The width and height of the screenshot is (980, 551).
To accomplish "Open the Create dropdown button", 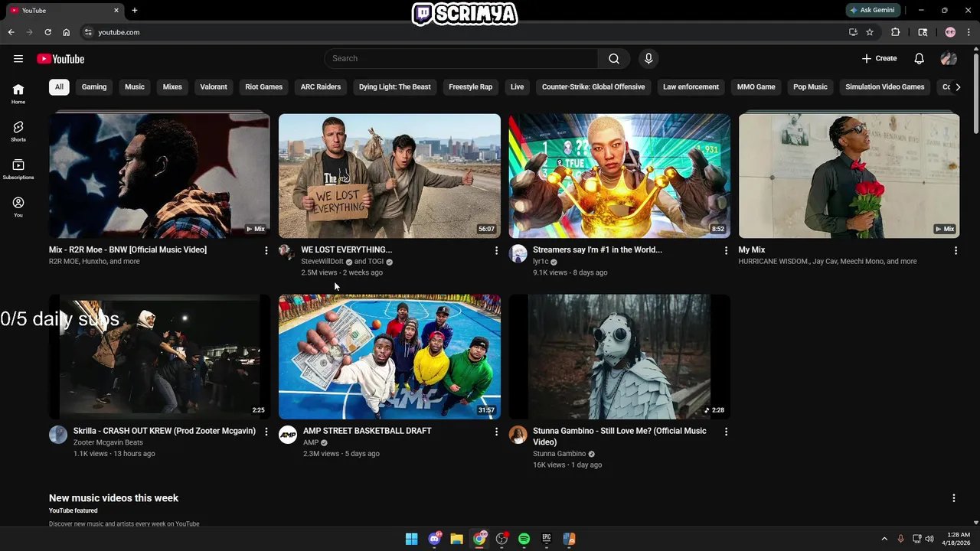I will click(x=879, y=59).
